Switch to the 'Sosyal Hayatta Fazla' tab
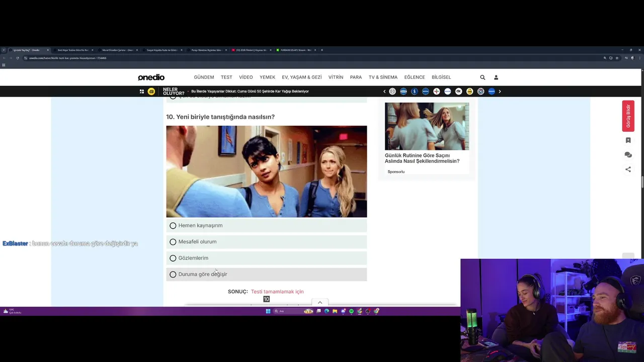Screen dimensions: 644x362 (x=162, y=50)
